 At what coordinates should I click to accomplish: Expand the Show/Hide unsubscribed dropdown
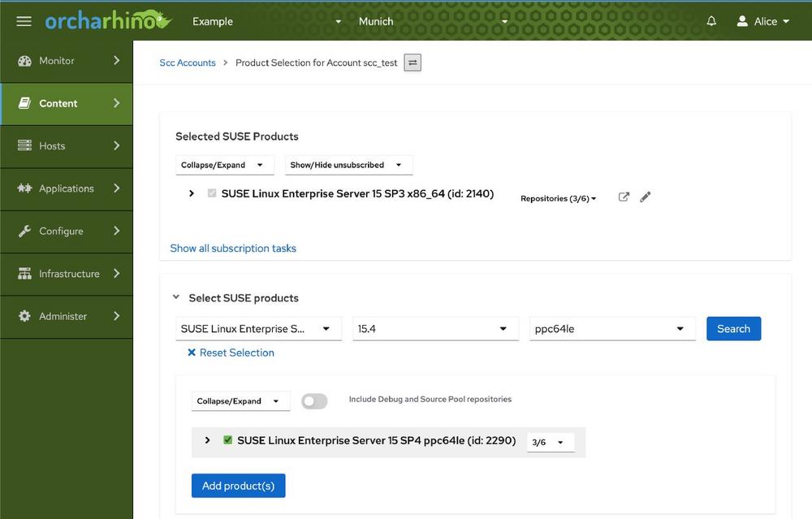(348, 165)
